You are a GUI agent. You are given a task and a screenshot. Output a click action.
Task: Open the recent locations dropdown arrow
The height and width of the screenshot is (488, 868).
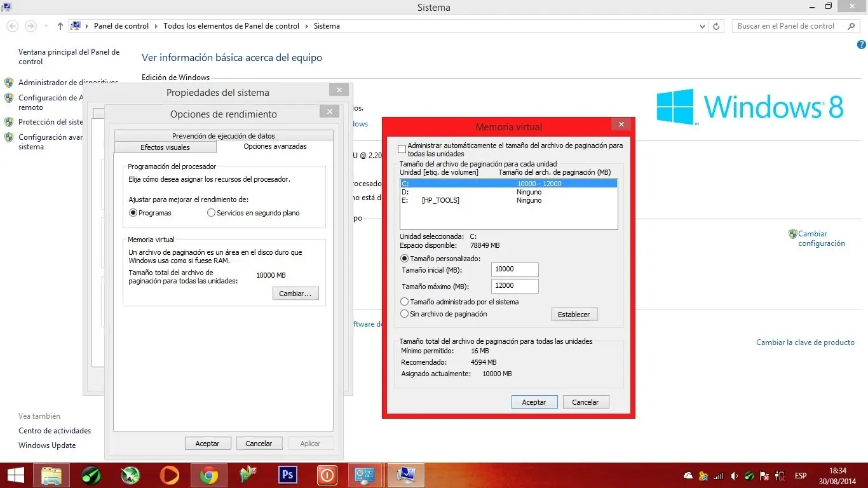click(x=45, y=26)
